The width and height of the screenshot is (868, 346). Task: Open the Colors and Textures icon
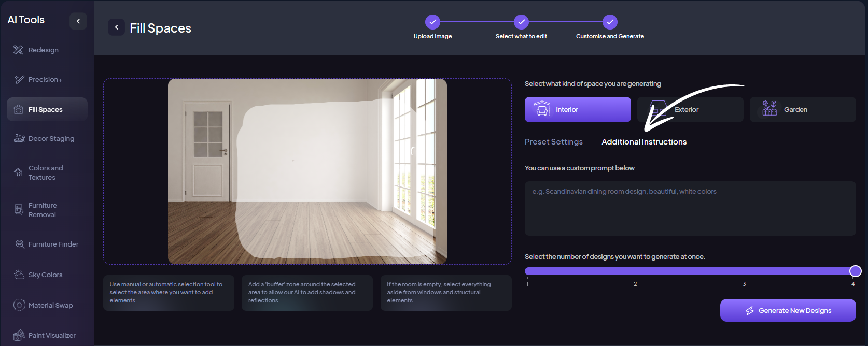click(18, 172)
